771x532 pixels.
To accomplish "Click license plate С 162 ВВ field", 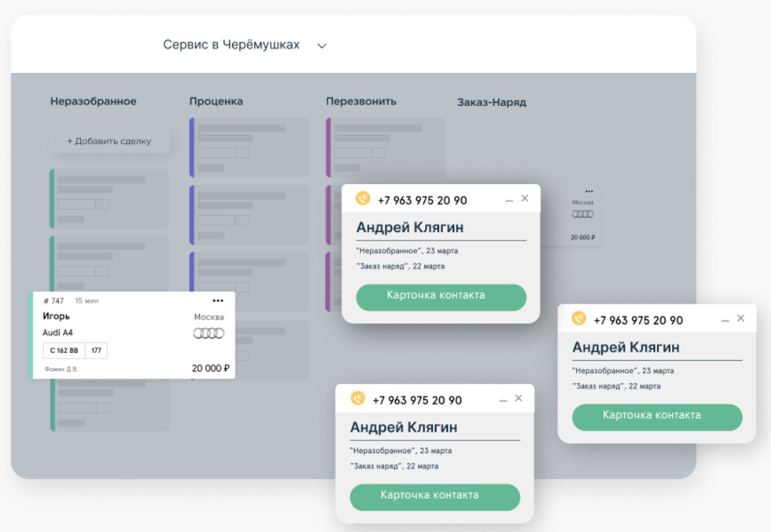I will point(64,351).
